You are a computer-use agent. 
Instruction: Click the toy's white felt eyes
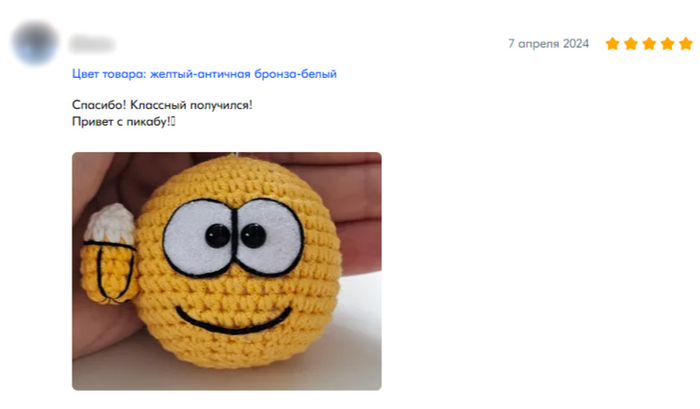pyautogui.click(x=233, y=238)
